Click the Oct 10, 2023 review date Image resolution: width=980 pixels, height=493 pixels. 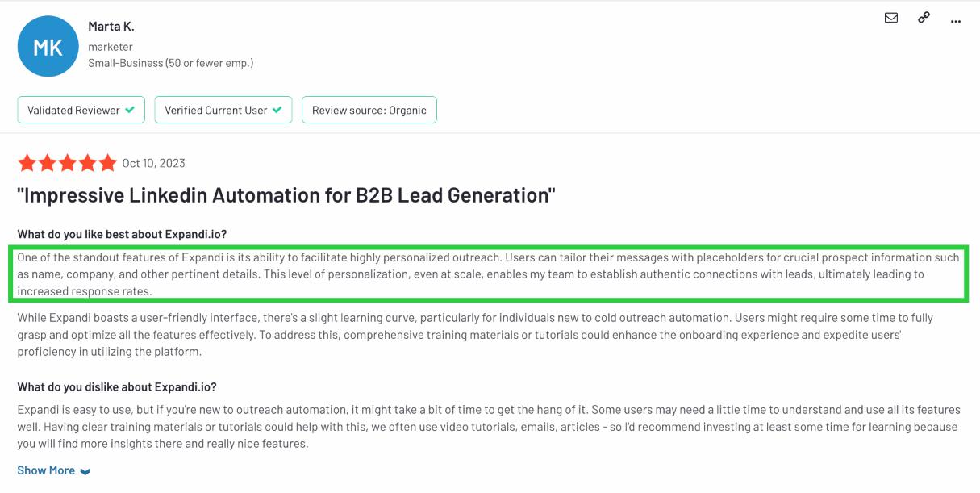pos(153,163)
